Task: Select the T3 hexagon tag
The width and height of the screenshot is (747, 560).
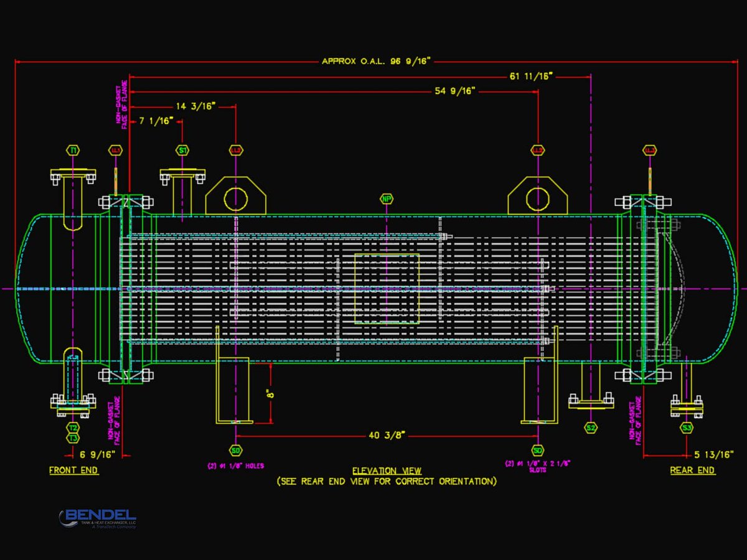Action: [73, 439]
